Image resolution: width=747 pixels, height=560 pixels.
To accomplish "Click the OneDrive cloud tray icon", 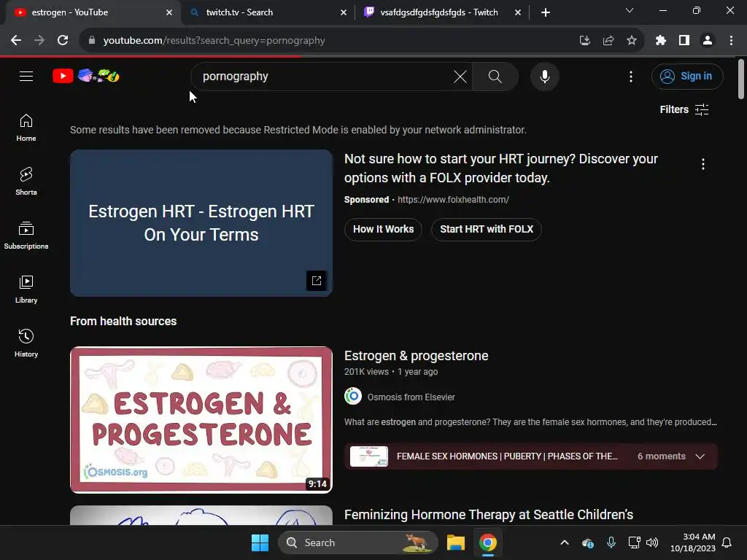I will coord(588,542).
